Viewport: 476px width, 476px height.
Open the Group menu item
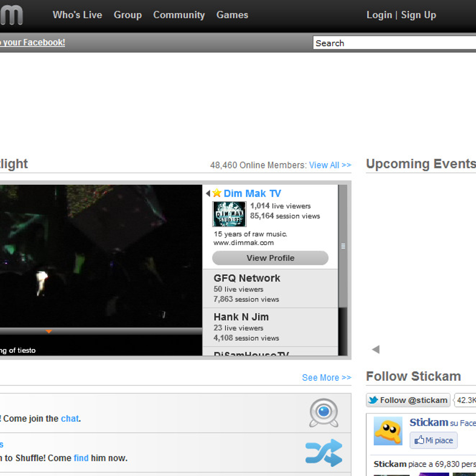click(x=128, y=15)
